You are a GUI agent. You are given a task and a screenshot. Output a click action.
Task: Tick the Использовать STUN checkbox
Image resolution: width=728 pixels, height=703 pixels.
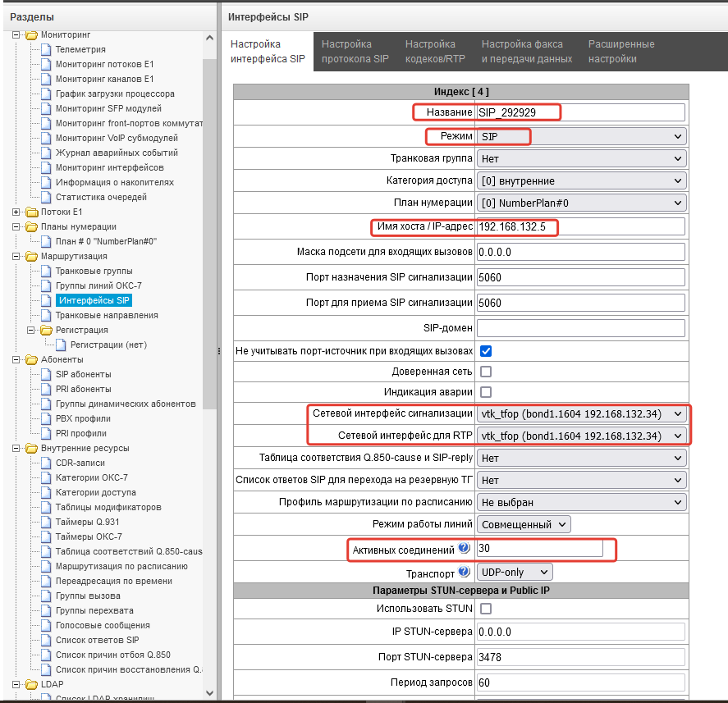click(486, 609)
